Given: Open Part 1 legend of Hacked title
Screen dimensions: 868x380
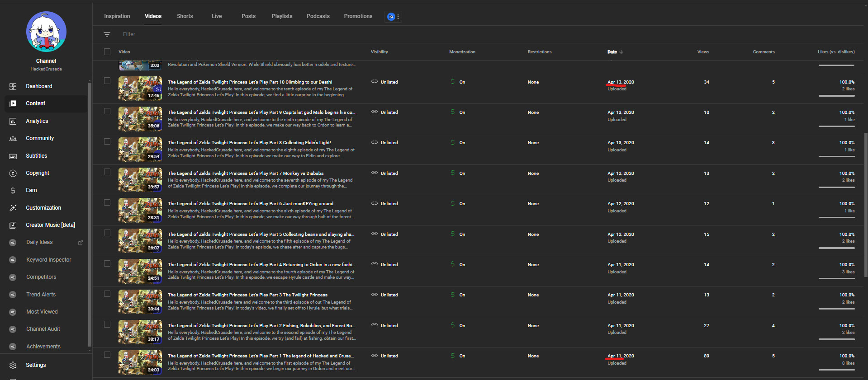Looking at the screenshot, I should coord(261,356).
